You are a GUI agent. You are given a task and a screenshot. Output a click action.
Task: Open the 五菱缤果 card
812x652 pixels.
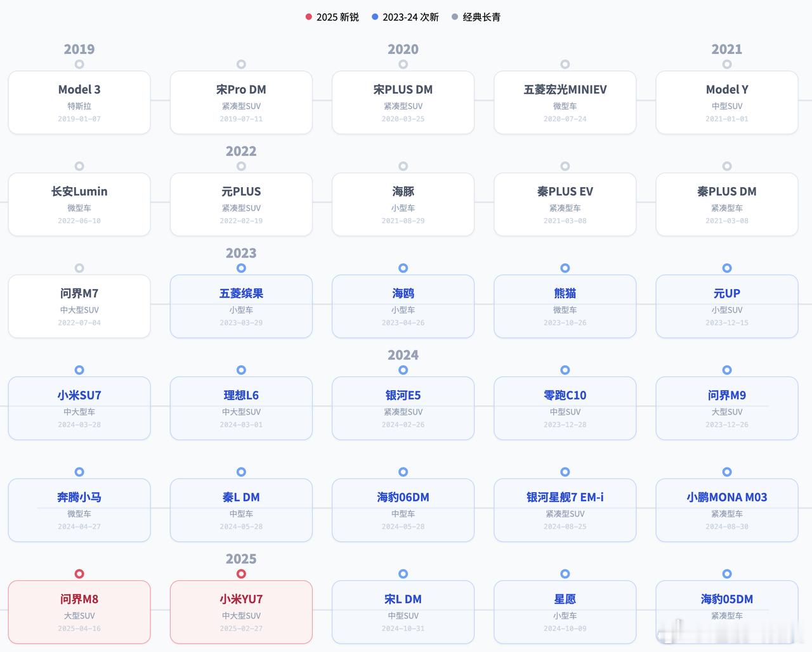coord(241,306)
